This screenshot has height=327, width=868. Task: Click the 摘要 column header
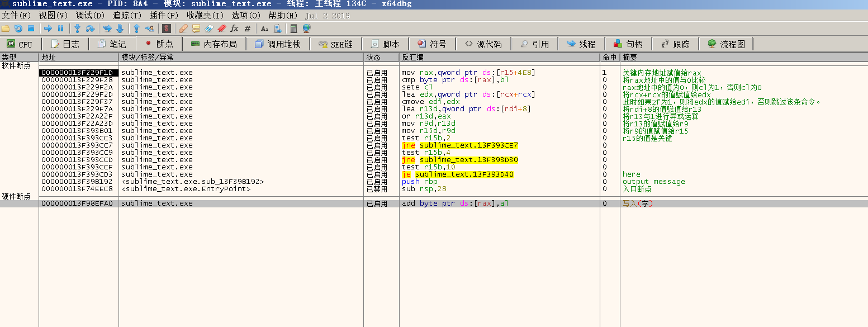coord(744,58)
